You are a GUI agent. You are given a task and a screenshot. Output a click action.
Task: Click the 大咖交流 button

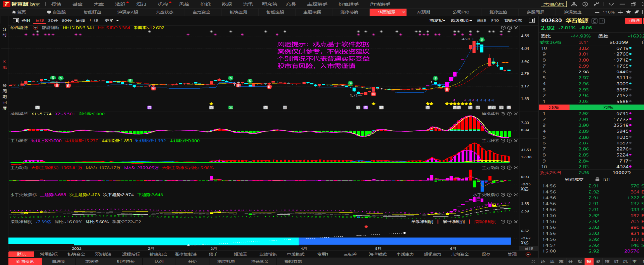pyautogui.click(x=554, y=4)
